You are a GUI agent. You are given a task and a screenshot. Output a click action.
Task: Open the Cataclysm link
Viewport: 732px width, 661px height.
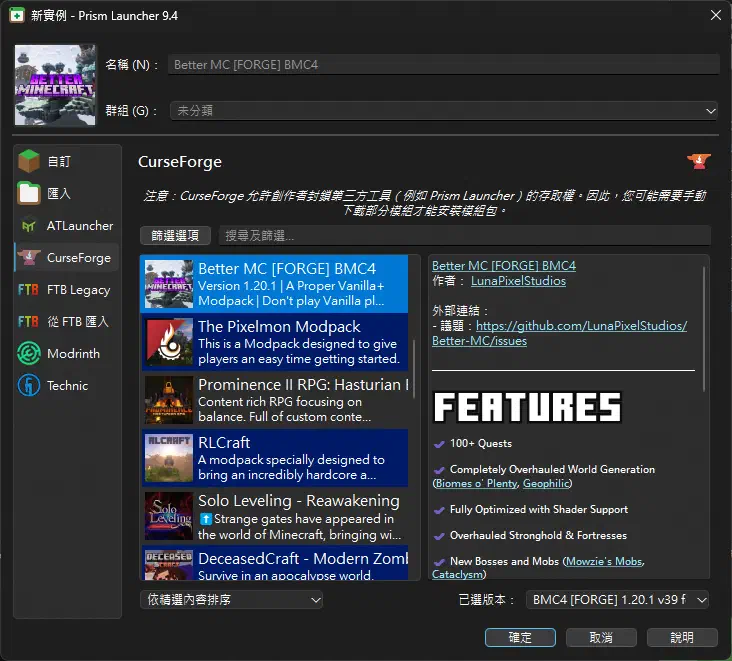[457, 575]
